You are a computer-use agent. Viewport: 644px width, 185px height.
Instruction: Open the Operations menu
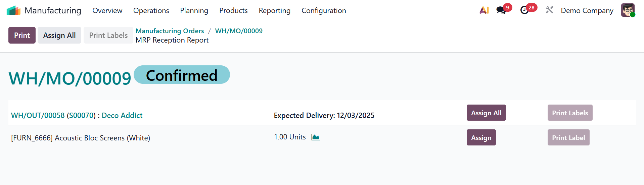coord(151,11)
